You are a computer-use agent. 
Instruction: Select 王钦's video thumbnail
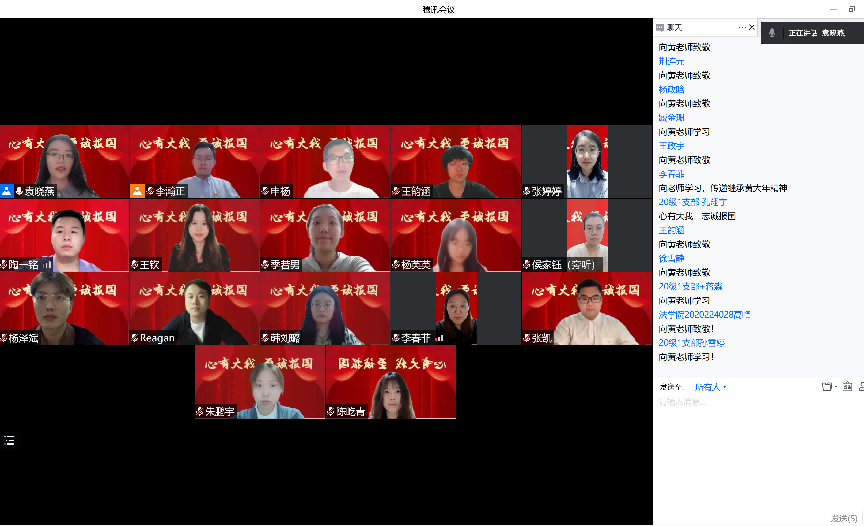click(x=194, y=234)
